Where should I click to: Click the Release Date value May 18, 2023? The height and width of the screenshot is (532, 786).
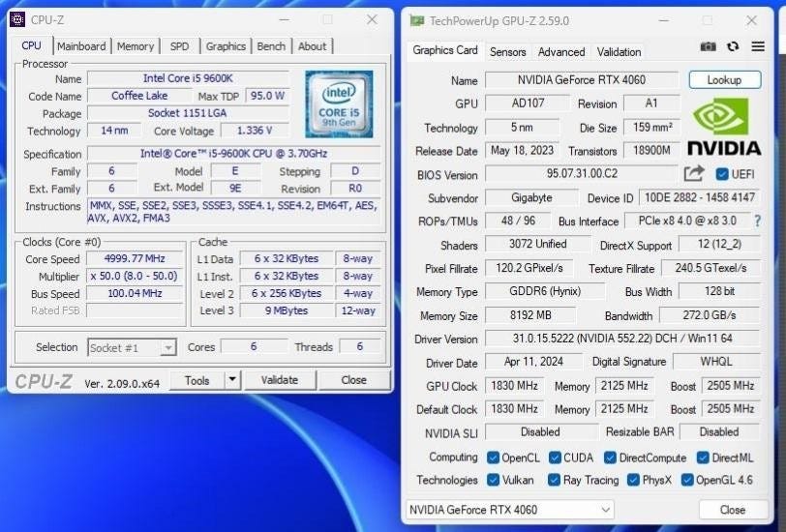click(522, 150)
